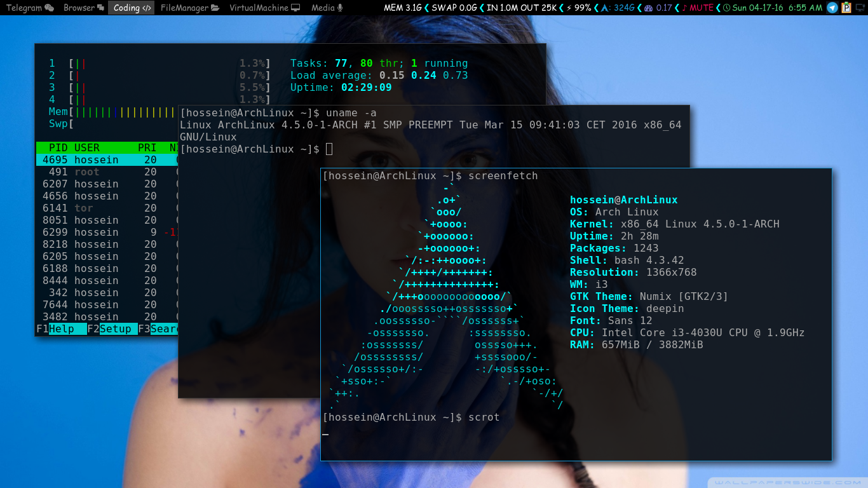
Task: Click the monitor tray icon at bar end
Action: pyautogui.click(x=860, y=8)
